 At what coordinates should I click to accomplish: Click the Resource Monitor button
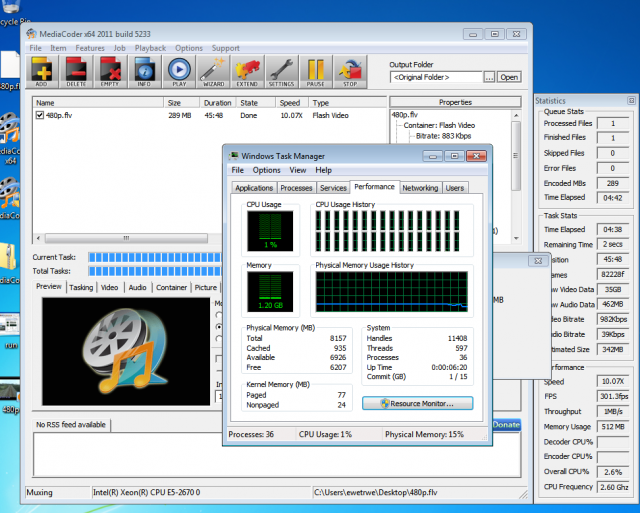(418, 403)
